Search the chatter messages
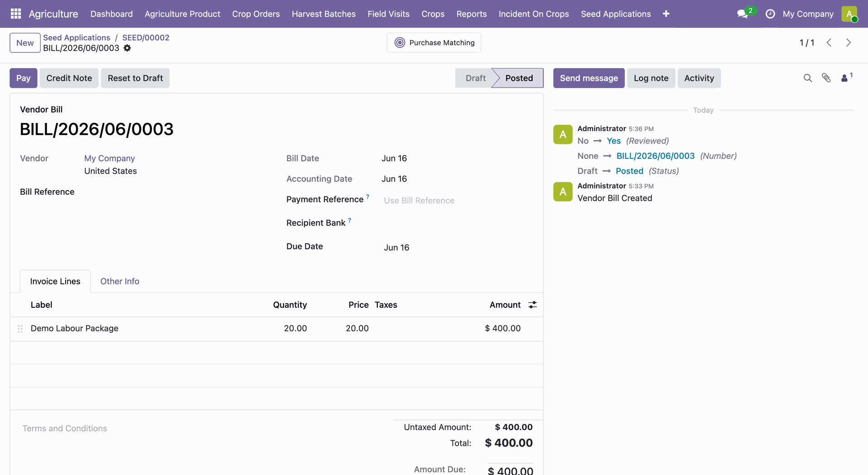868x475 pixels. (807, 78)
